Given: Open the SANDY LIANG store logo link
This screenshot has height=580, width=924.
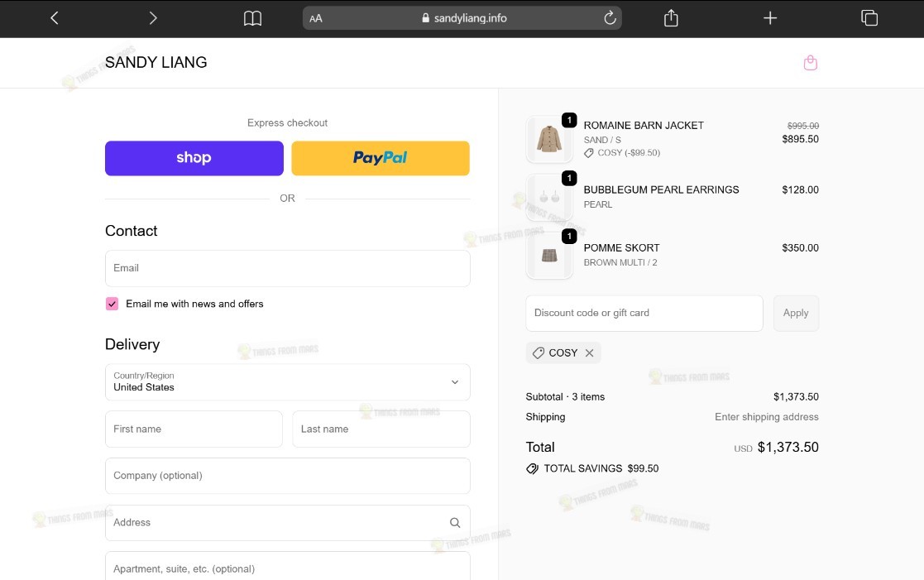Looking at the screenshot, I should click(x=156, y=63).
